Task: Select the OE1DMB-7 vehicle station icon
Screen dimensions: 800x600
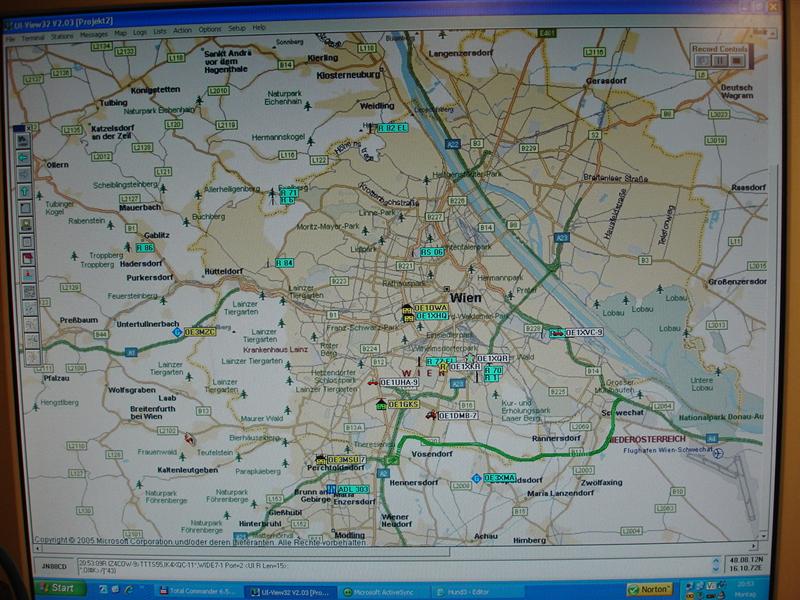Action: click(431, 415)
